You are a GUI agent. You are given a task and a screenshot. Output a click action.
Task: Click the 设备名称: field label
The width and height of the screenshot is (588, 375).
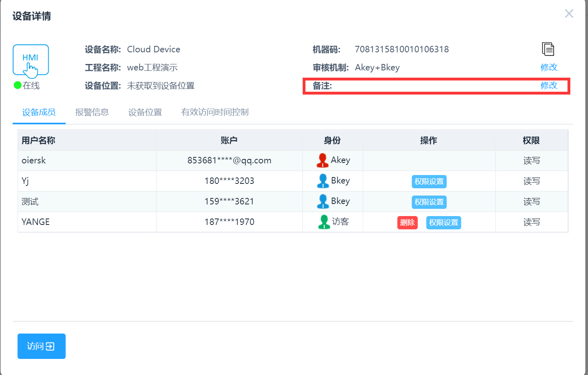coord(103,49)
